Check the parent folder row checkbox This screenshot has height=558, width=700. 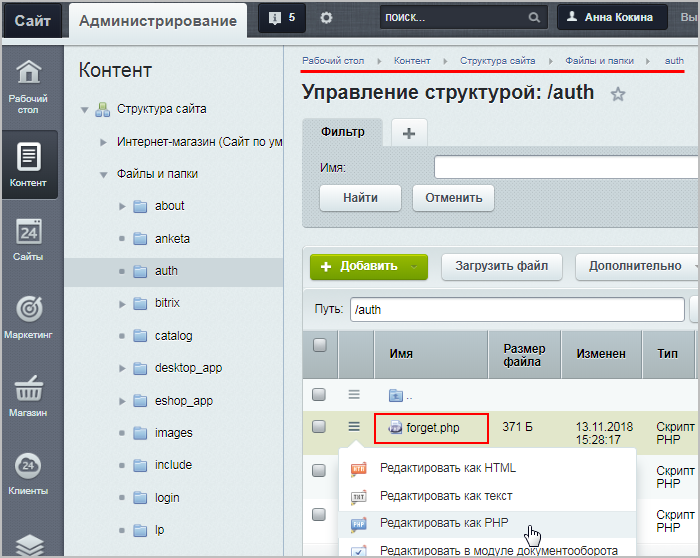[319, 395]
